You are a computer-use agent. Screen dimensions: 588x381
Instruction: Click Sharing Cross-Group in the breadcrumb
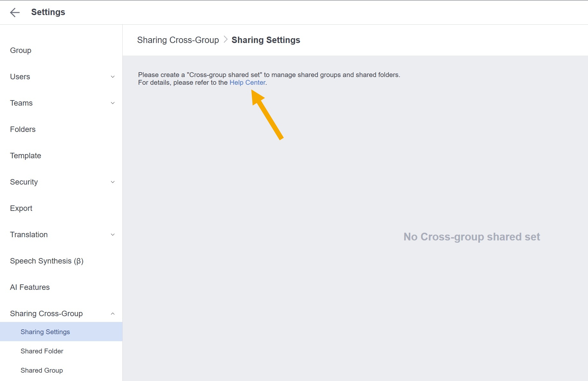tap(178, 40)
